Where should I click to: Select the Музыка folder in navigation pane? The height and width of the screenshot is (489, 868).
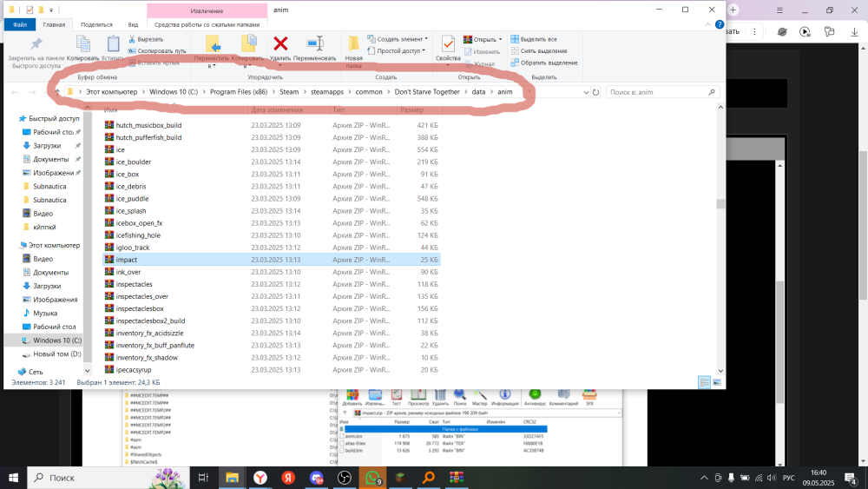click(45, 314)
